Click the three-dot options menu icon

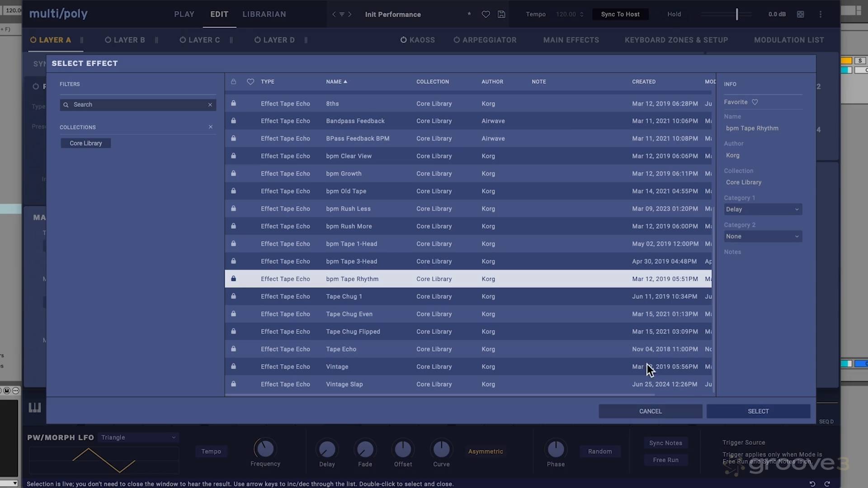pos(821,14)
